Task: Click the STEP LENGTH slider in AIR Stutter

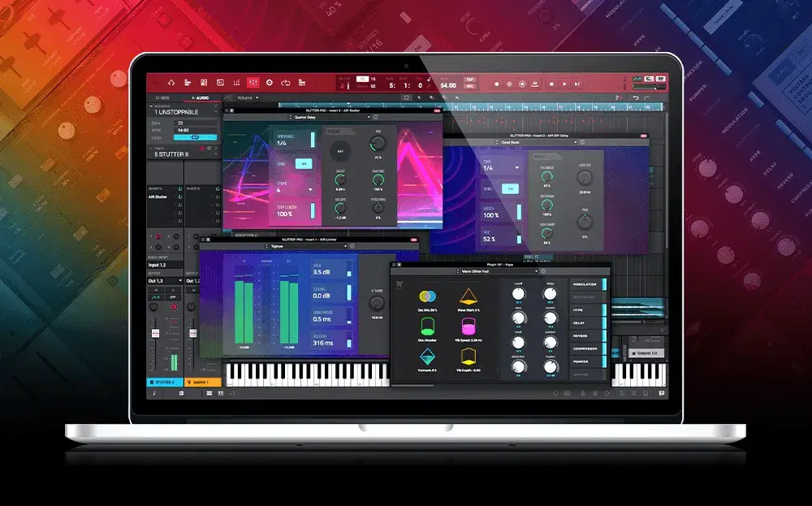Action: 313,210
